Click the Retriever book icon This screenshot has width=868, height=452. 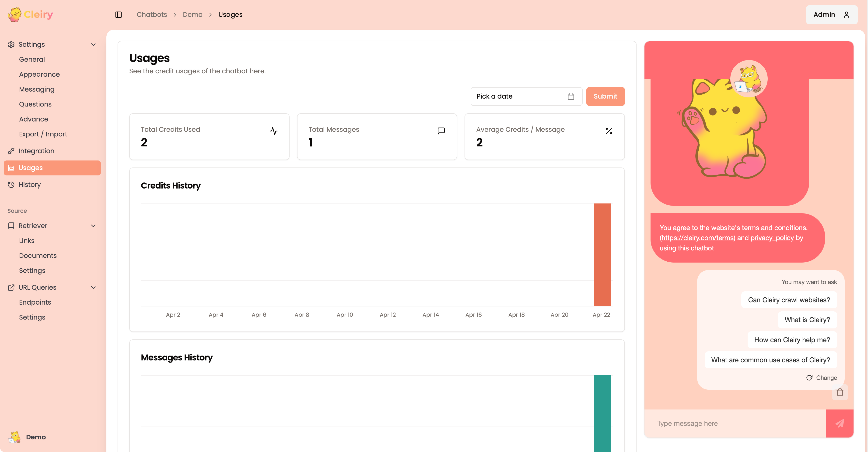click(11, 226)
